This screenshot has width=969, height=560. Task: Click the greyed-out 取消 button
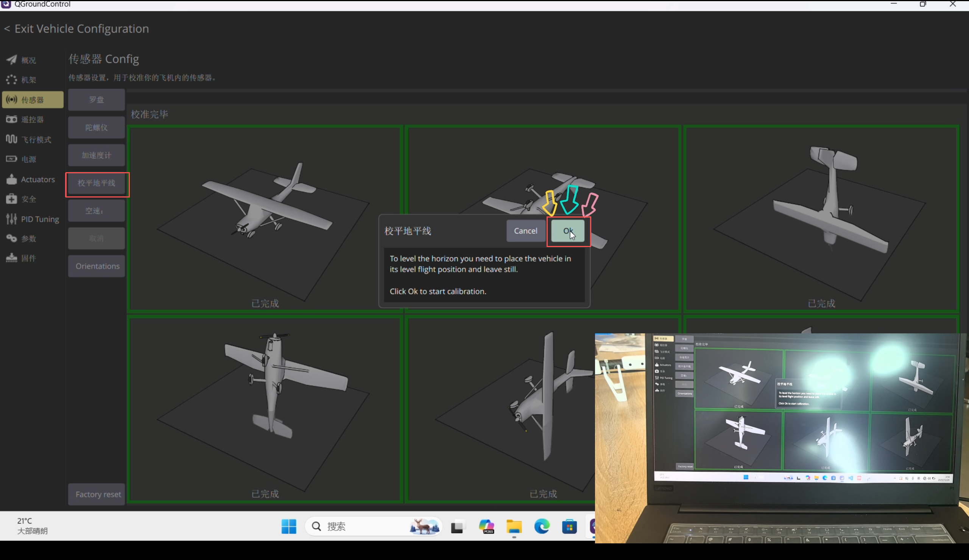97,239
